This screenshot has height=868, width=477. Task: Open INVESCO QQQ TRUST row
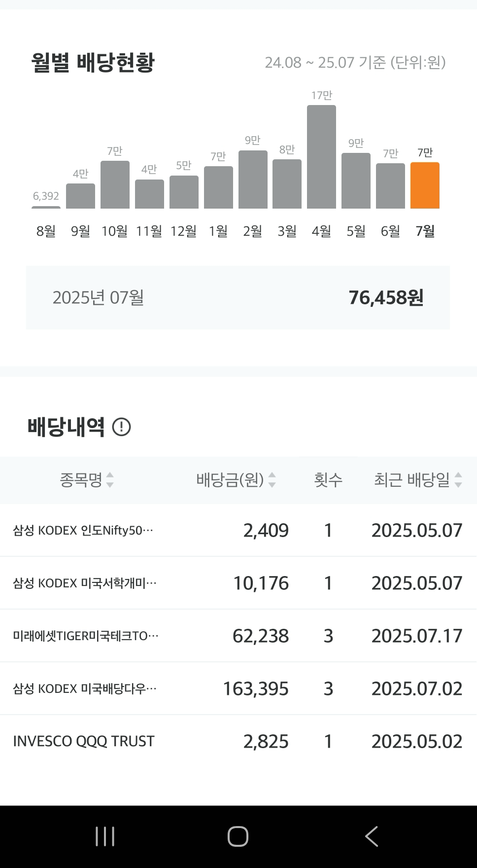click(238, 741)
